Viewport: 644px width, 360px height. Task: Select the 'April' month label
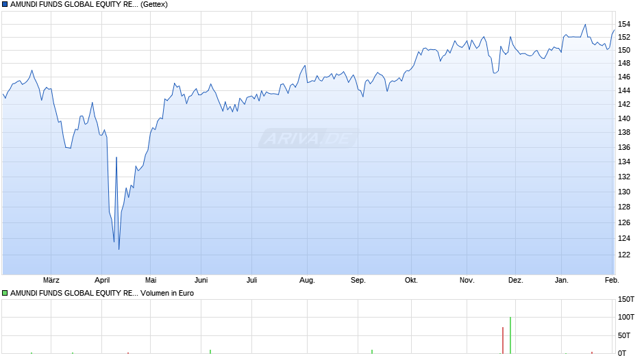(x=102, y=280)
